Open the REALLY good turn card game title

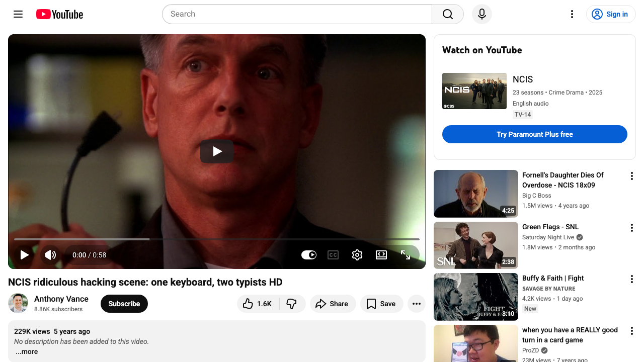click(x=570, y=335)
